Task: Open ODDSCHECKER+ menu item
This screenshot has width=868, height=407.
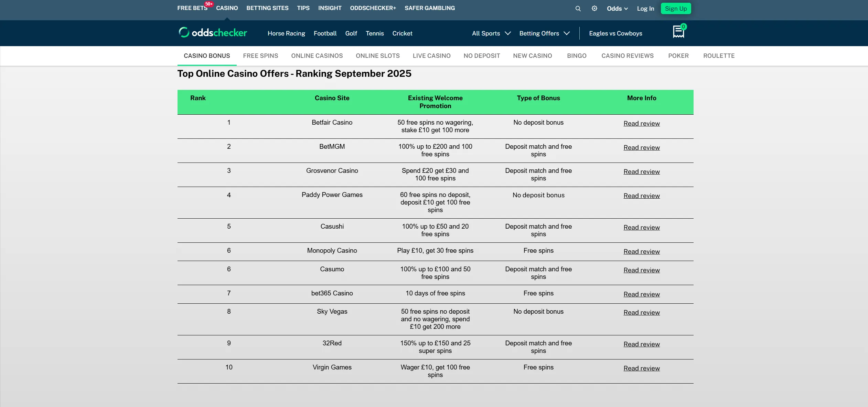Action: tap(373, 8)
